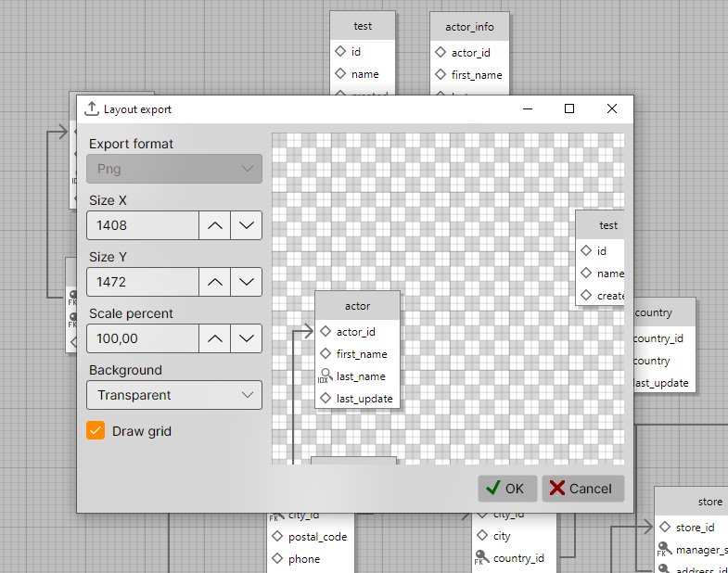The image size is (728, 573).
Task: Select the actor_info table header in background
Action: click(x=469, y=27)
